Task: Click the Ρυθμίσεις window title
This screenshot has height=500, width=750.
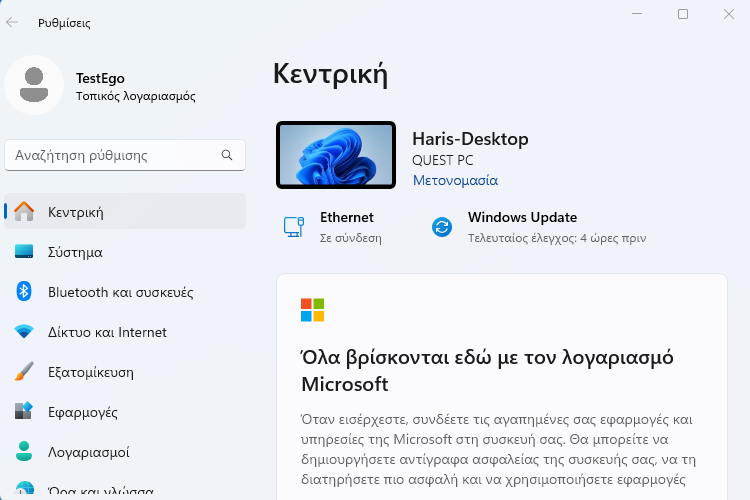Action: pyautogui.click(x=64, y=22)
